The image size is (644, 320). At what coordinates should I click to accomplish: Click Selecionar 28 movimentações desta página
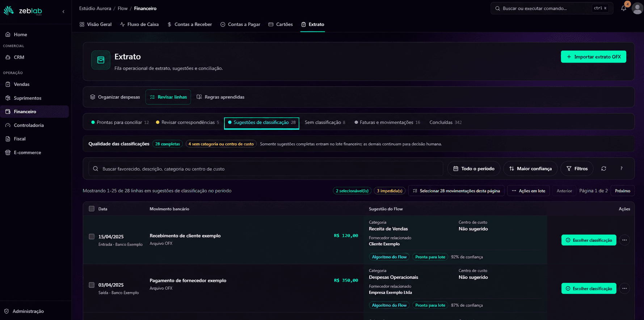click(x=456, y=191)
